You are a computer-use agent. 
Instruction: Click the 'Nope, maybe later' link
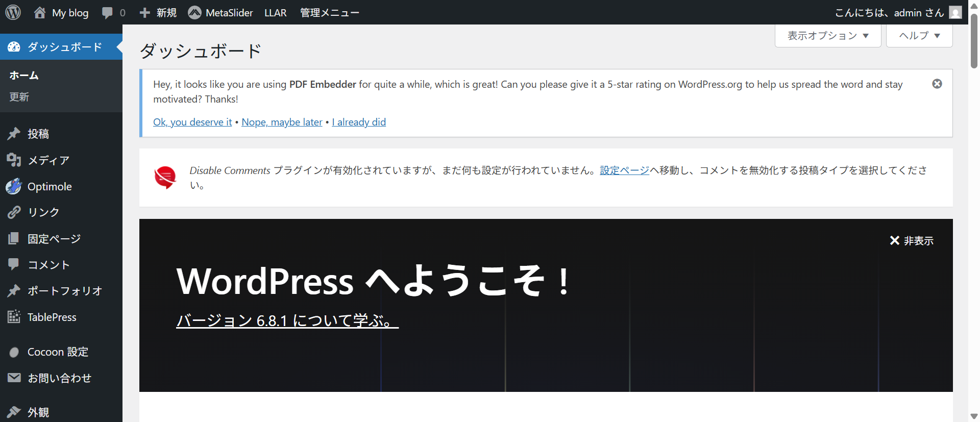tap(282, 122)
